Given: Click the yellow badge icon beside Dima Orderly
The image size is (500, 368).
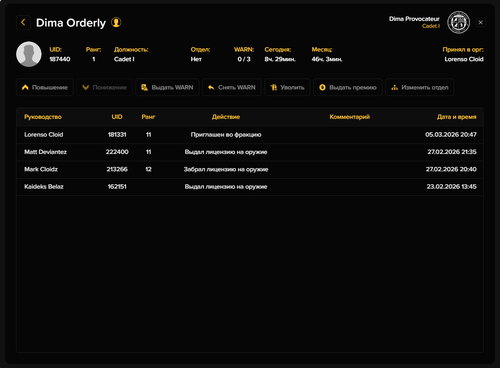Looking at the screenshot, I should (116, 22).
